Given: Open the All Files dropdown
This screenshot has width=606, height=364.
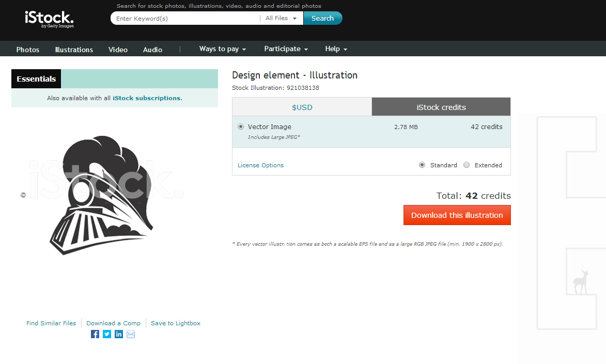Looking at the screenshot, I should 281,18.
